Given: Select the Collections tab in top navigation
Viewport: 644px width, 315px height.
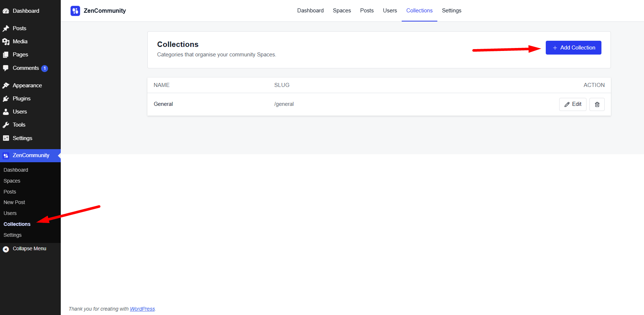Looking at the screenshot, I should [420, 11].
